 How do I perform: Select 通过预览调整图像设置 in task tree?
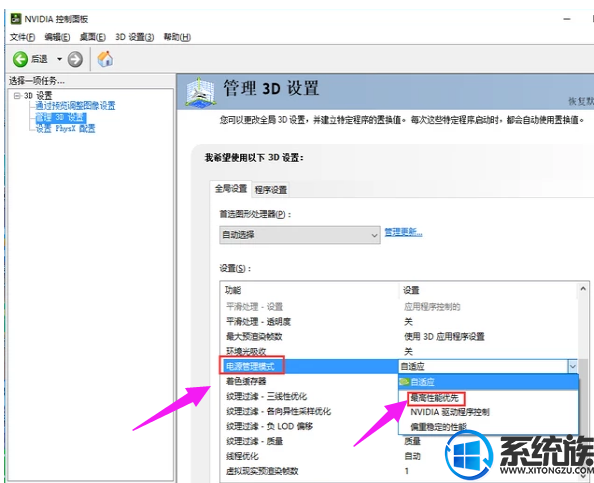coord(75,106)
